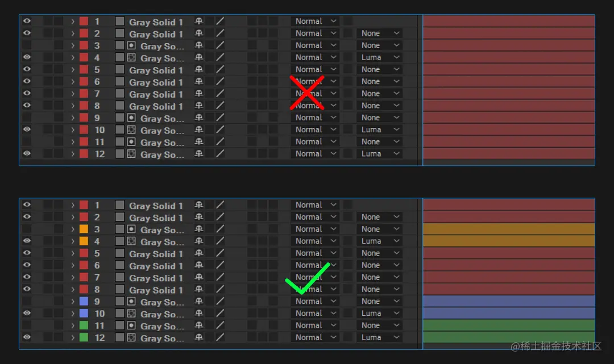Click quality switch on layer 5 in all-red timeline
The width and height of the screenshot is (614, 364).
click(x=221, y=70)
